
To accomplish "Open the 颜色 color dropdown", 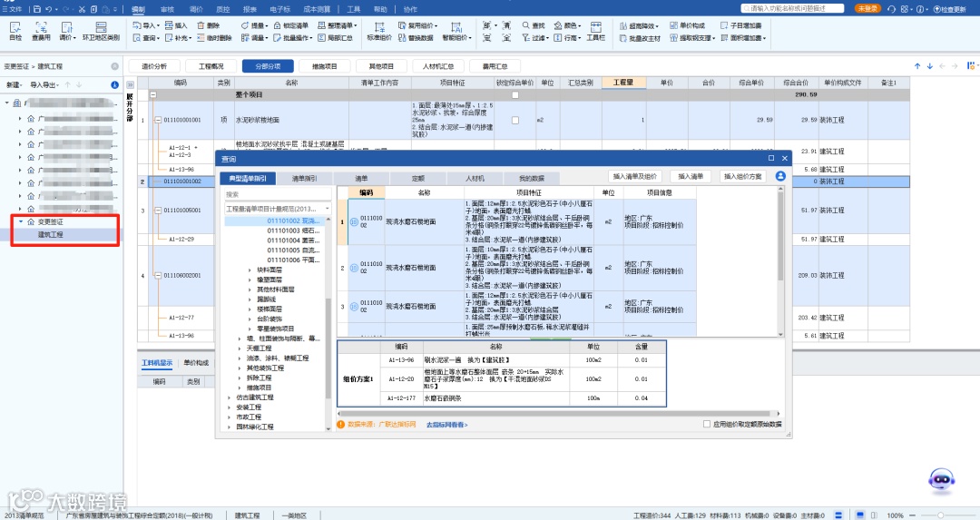I will (x=567, y=25).
